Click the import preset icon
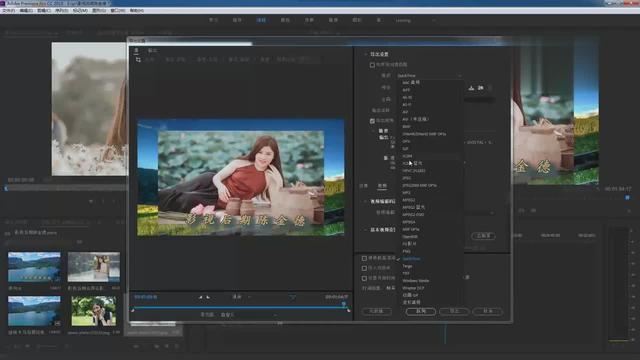 [x=481, y=88]
